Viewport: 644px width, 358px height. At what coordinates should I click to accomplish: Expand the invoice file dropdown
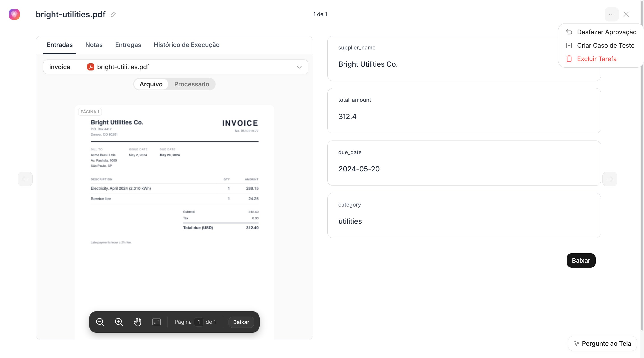point(176,67)
